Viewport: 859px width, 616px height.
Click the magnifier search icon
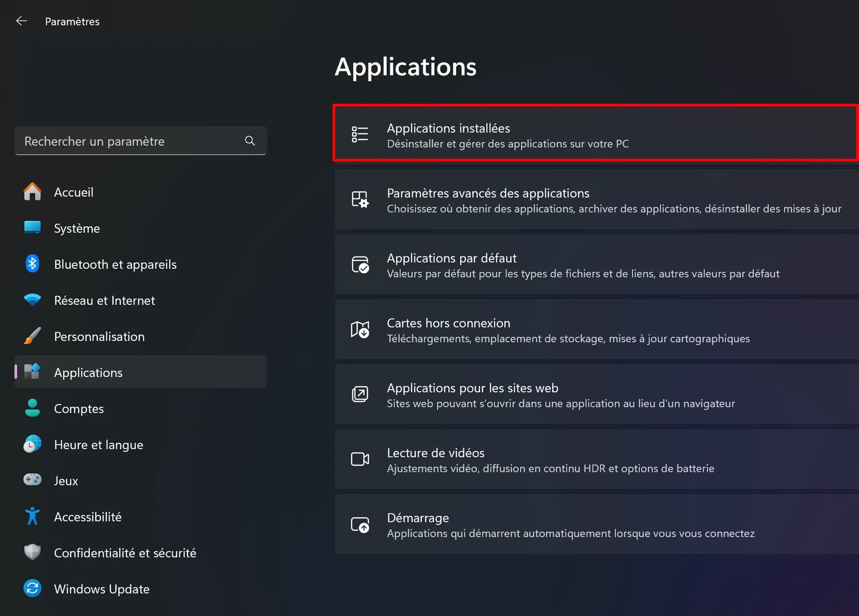[249, 141]
